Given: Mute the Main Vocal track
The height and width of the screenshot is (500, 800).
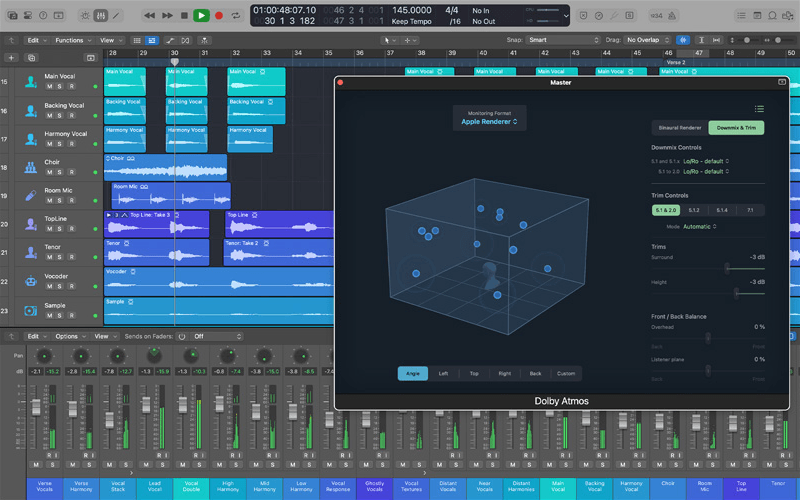Looking at the screenshot, I should (49, 87).
